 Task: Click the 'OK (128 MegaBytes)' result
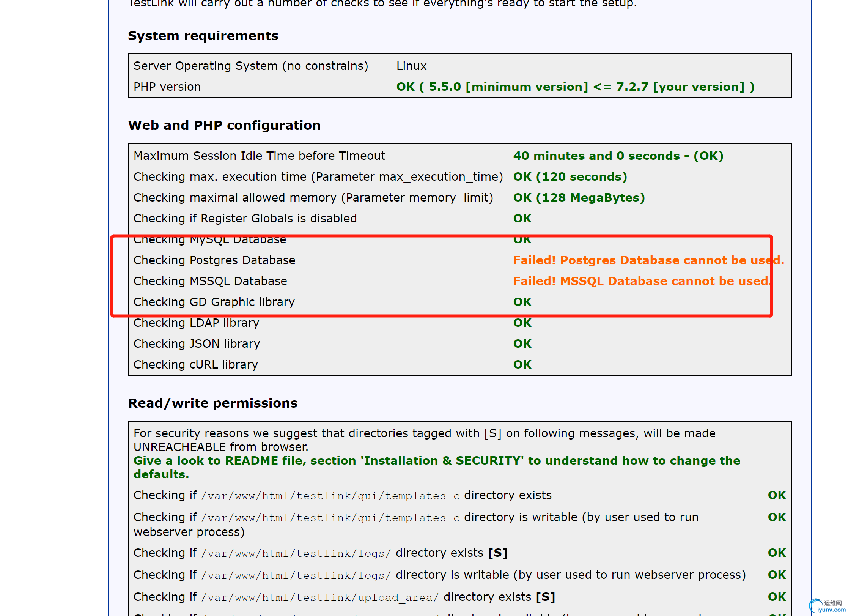click(579, 198)
